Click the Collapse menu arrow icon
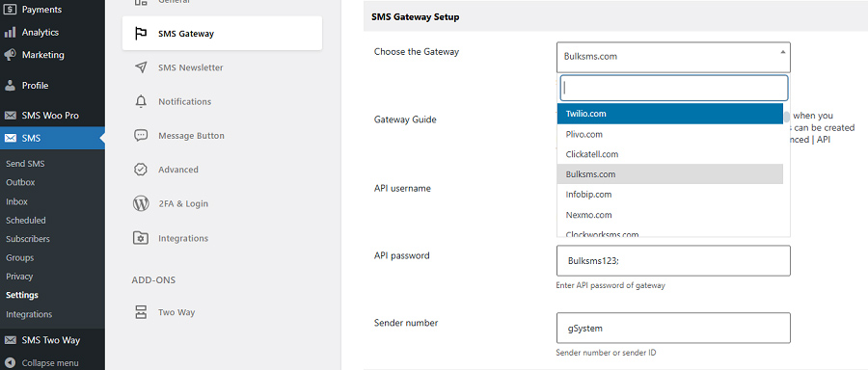This screenshot has width=868, height=370. pyautogui.click(x=10, y=363)
